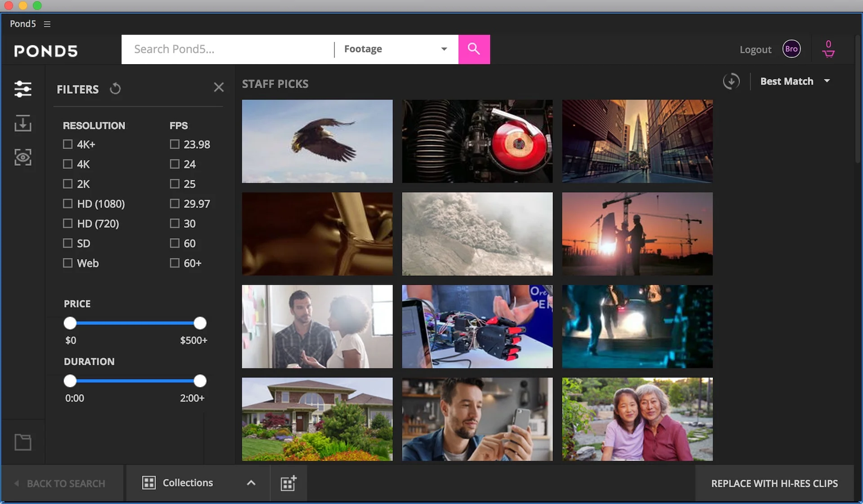Click Replace With Hi-Res Clips button
863x504 pixels.
coord(774,483)
